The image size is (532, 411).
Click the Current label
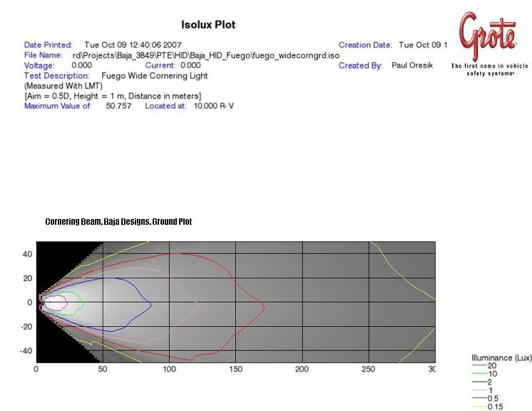(x=160, y=65)
